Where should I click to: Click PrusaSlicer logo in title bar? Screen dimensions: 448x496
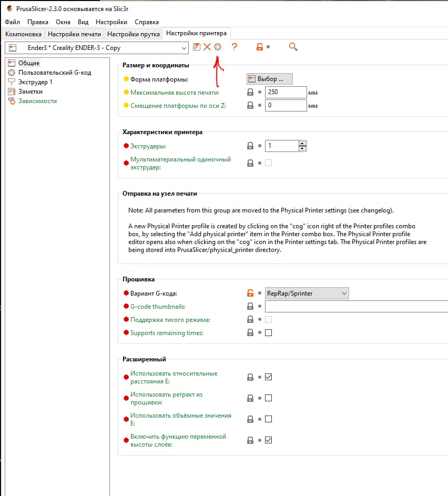[x=9, y=8]
